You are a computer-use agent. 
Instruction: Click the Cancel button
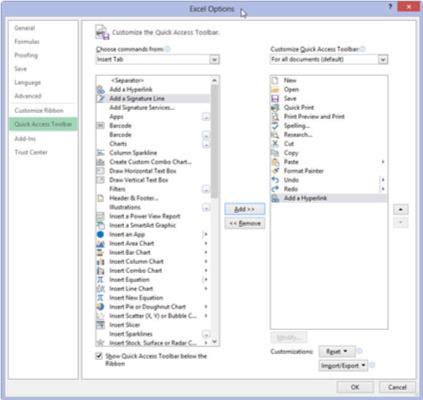pyautogui.click(x=397, y=387)
